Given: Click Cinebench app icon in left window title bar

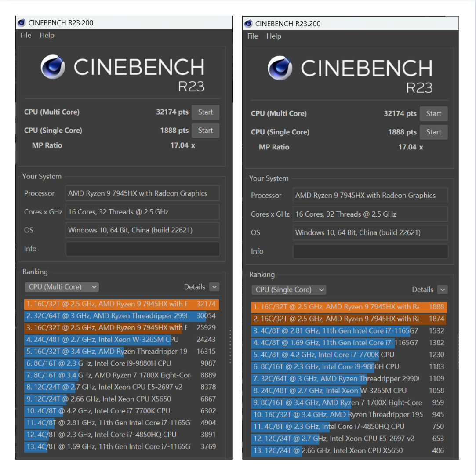Looking at the screenshot, I should click(x=22, y=23).
